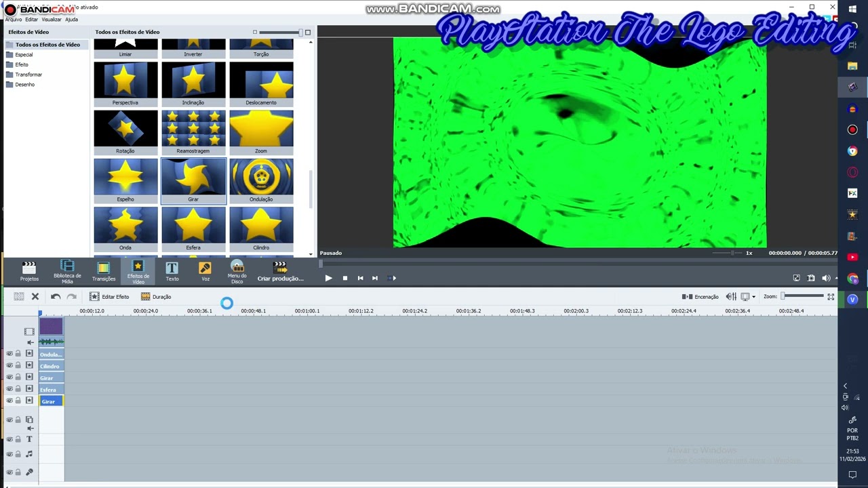Image resolution: width=868 pixels, height=488 pixels.
Task: Click Editar Efeito button
Action: (x=109, y=297)
